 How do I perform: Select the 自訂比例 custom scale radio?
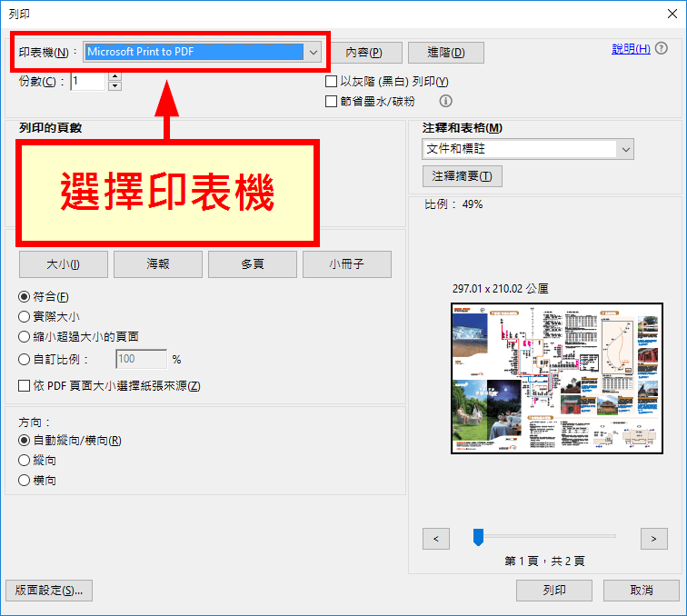pyautogui.click(x=25, y=360)
